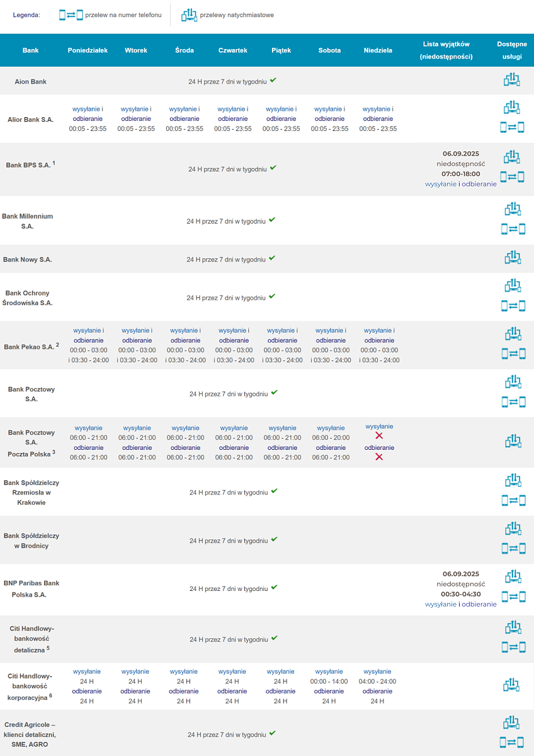This screenshot has height=756, width=534.
Task: Select phone transfer icon for Bank Spółdzielczy w Brodnicy
Action: (x=513, y=548)
